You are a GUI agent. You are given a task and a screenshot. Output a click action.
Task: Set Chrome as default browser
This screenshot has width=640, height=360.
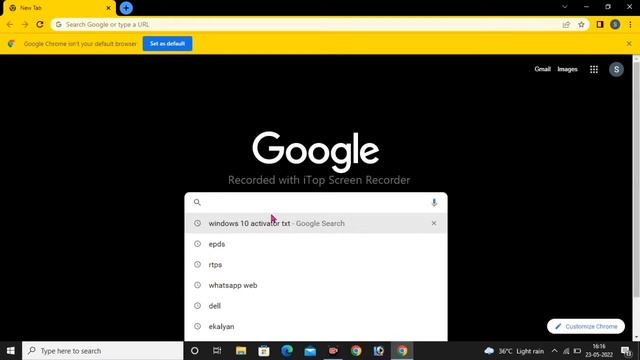pyautogui.click(x=167, y=44)
